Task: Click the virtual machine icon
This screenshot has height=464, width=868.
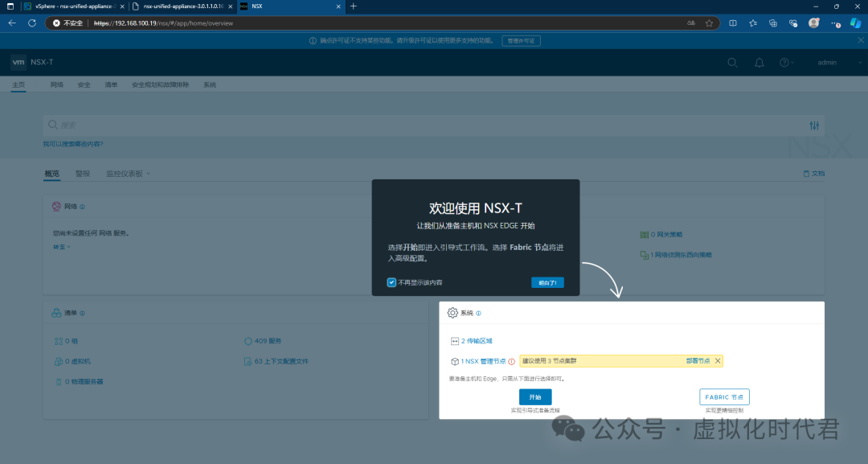Action: [x=59, y=362]
